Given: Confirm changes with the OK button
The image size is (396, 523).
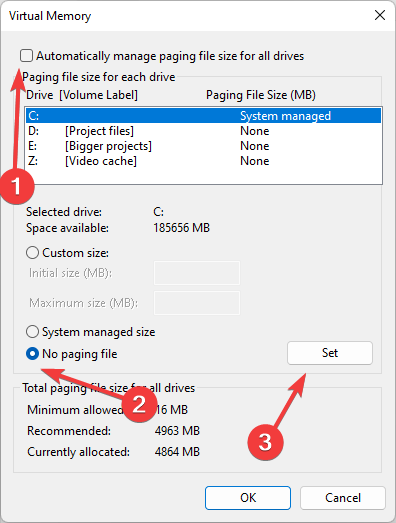Looking at the screenshot, I should [x=248, y=498].
